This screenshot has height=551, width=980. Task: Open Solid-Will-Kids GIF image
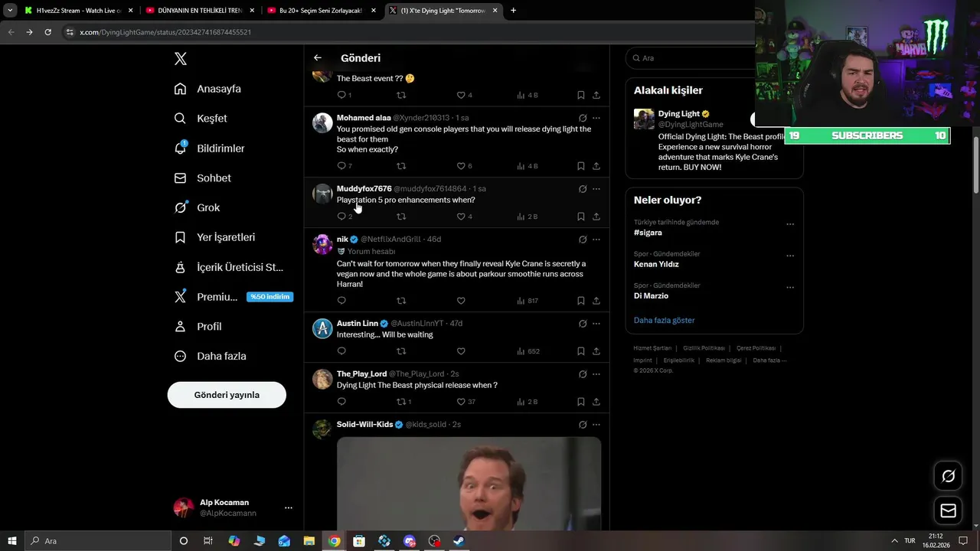[469, 484]
